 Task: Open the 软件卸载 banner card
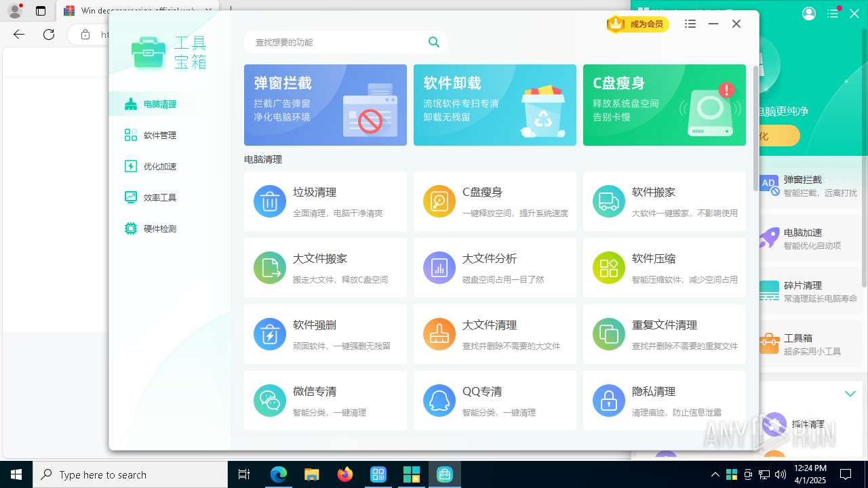495,105
